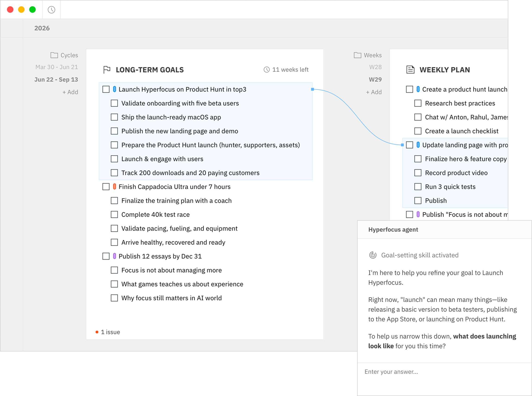Click the Weeks folder icon
The width and height of the screenshot is (532, 396).
357,55
